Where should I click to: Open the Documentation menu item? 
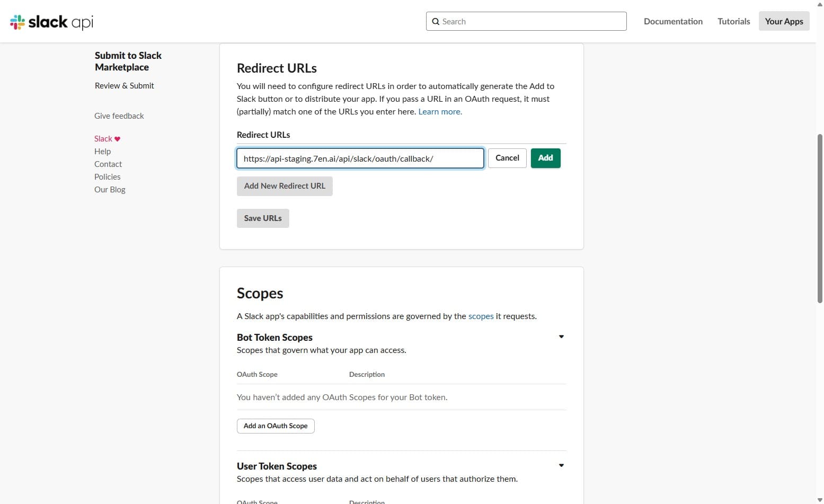click(673, 21)
